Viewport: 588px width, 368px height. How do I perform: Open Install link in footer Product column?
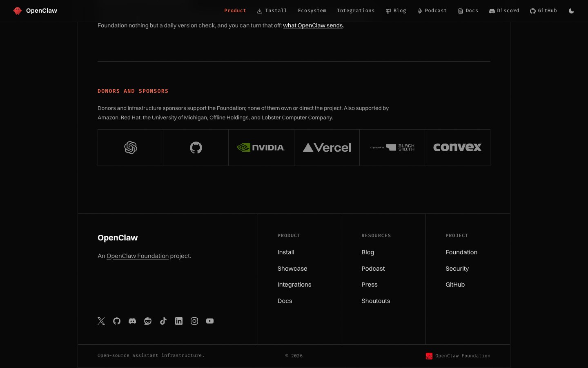click(286, 252)
